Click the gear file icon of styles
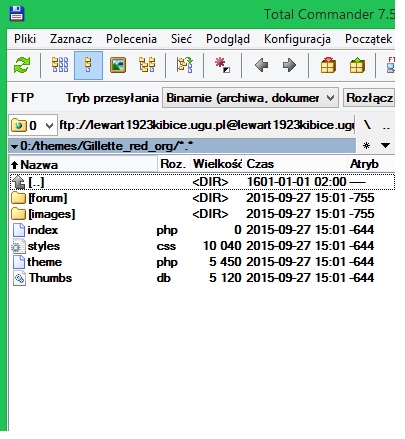Screen dimensions: 405x439 tap(18, 246)
